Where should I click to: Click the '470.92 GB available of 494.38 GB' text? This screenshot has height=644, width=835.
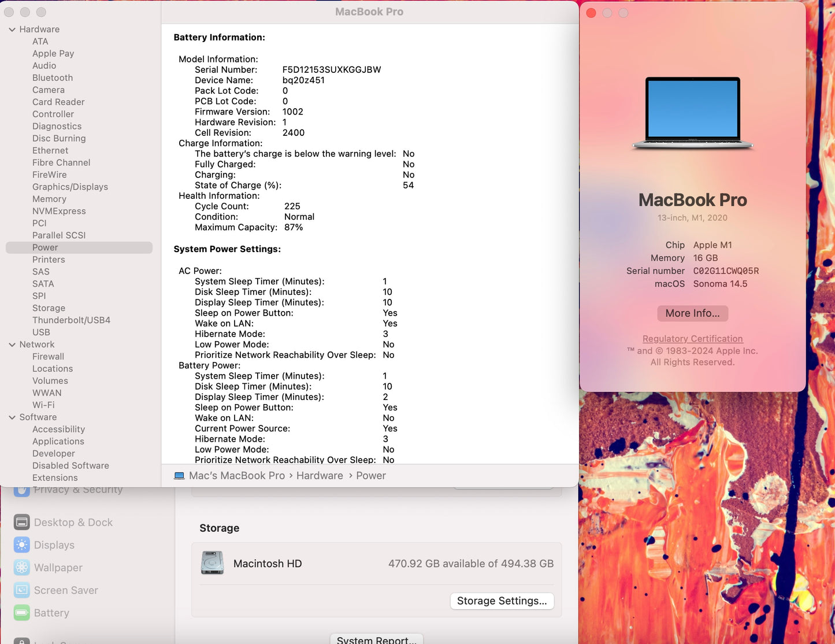[471, 564]
